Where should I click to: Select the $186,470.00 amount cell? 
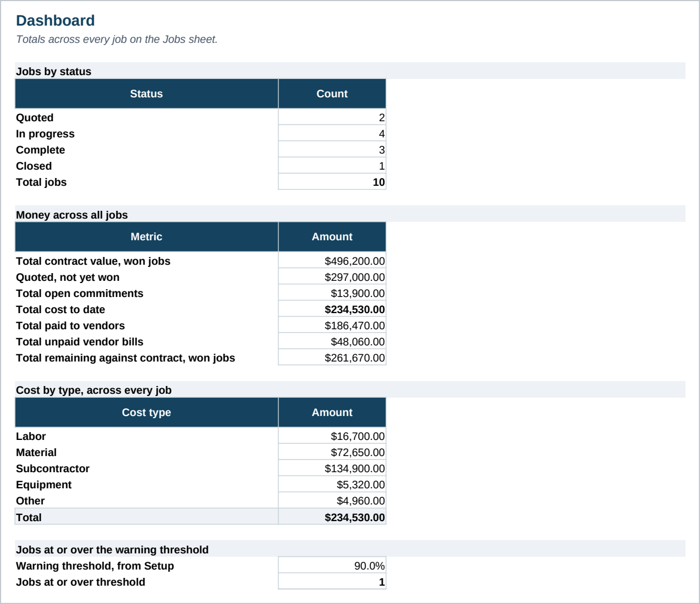pyautogui.click(x=332, y=325)
